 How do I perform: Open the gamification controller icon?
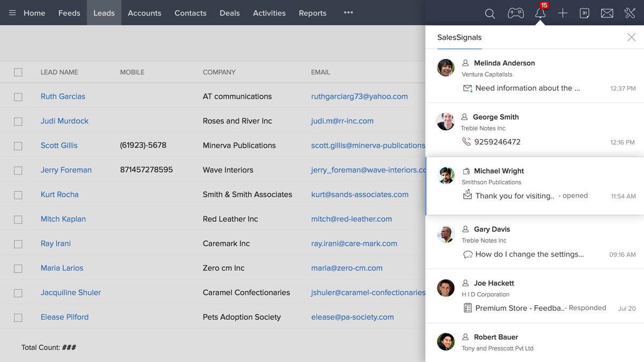(x=516, y=13)
